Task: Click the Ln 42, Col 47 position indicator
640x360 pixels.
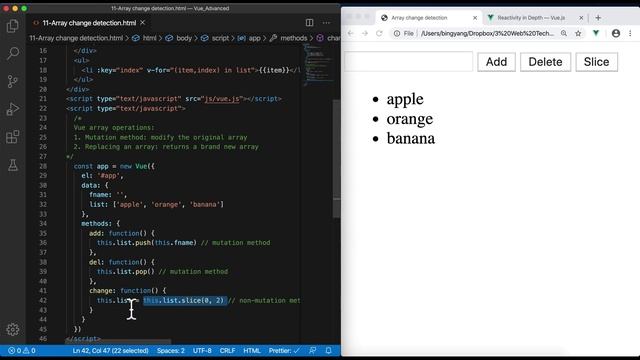Action: click(x=110, y=351)
